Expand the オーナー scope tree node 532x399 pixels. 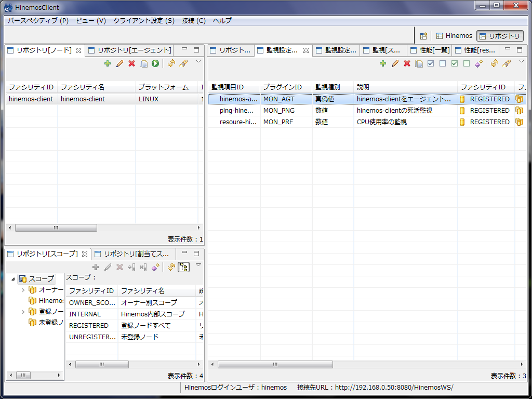(23, 290)
